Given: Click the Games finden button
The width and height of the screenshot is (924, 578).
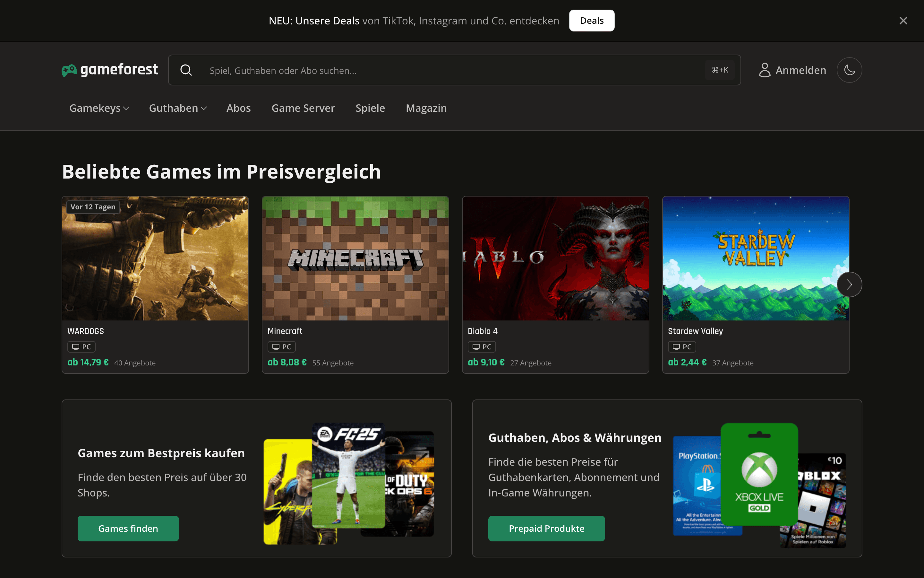Looking at the screenshot, I should point(128,528).
